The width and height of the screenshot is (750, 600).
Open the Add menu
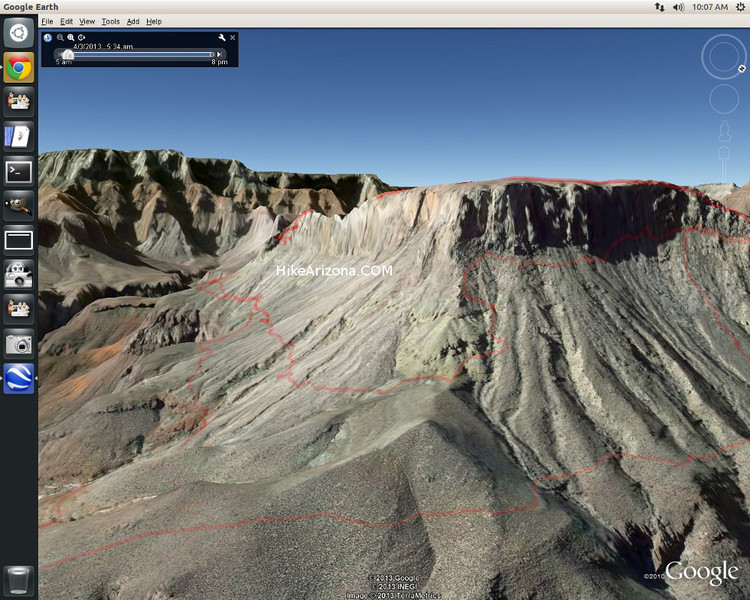(132, 22)
